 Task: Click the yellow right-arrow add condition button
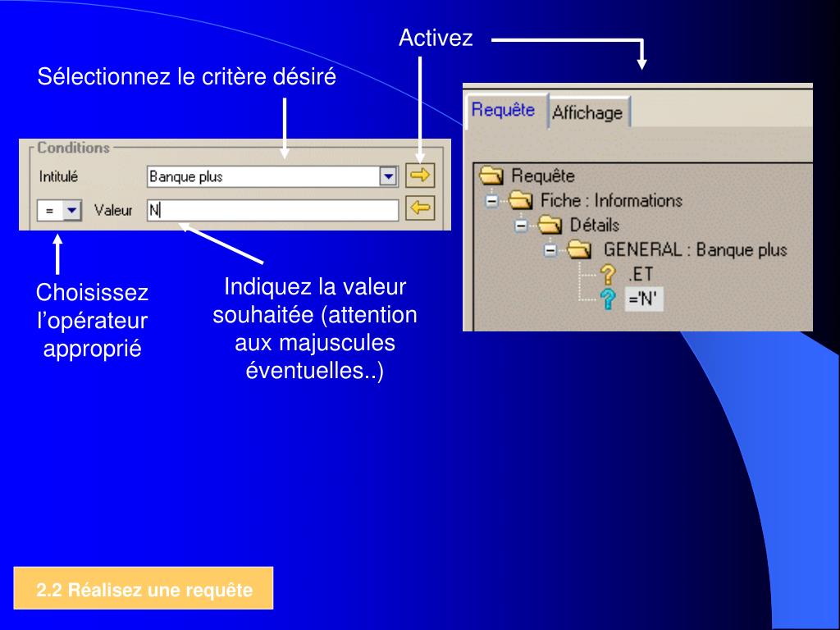coord(420,176)
